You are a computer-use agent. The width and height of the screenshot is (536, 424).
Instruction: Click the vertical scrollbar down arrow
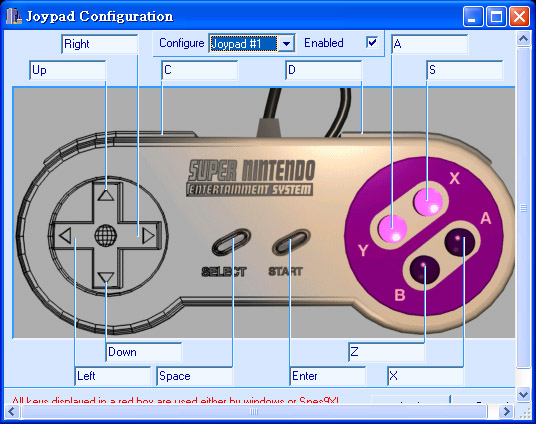(x=523, y=395)
